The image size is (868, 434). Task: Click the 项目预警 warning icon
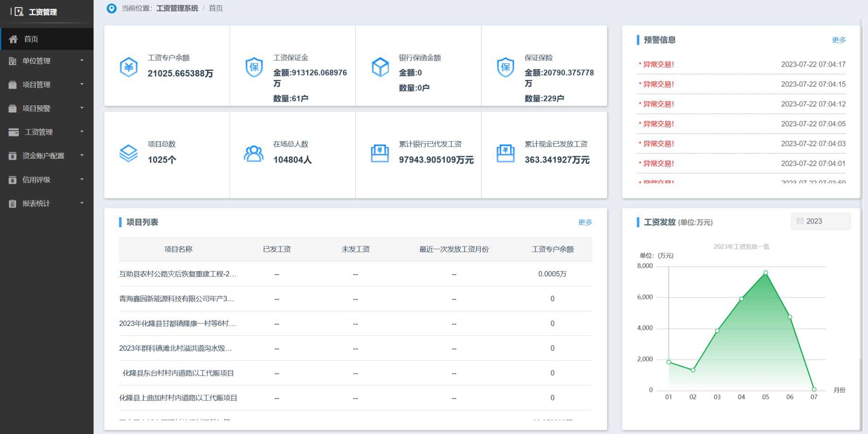13,108
